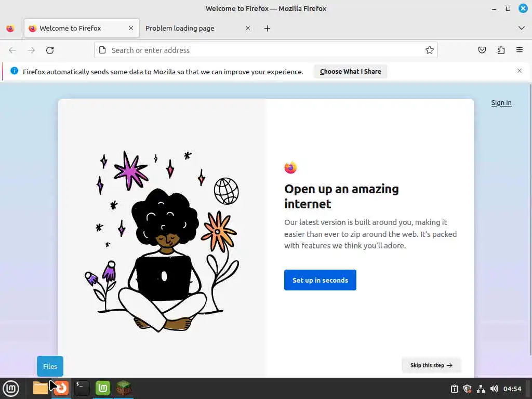Bookmark this page with the star icon
Screen dimensions: 532x399
[x=430, y=50]
